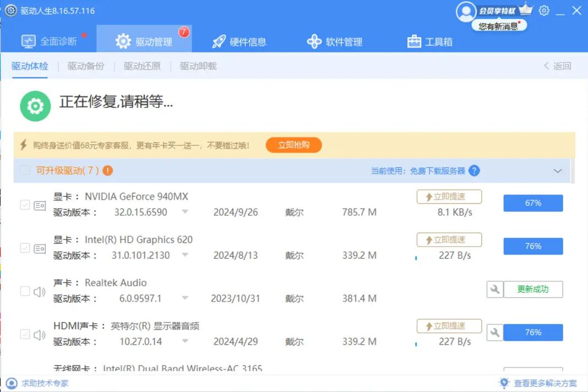
Task: Open the Intel HD Graphics 620 version dropdown
Action: 186,255
